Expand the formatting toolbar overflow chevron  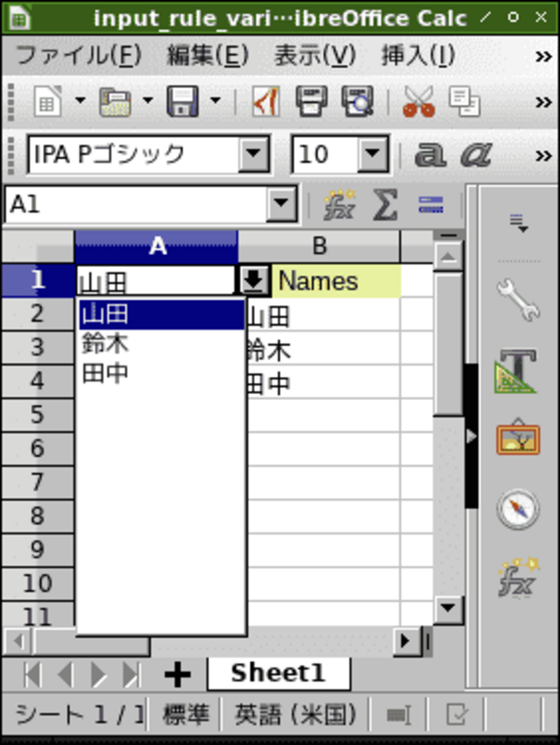(543, 156)
